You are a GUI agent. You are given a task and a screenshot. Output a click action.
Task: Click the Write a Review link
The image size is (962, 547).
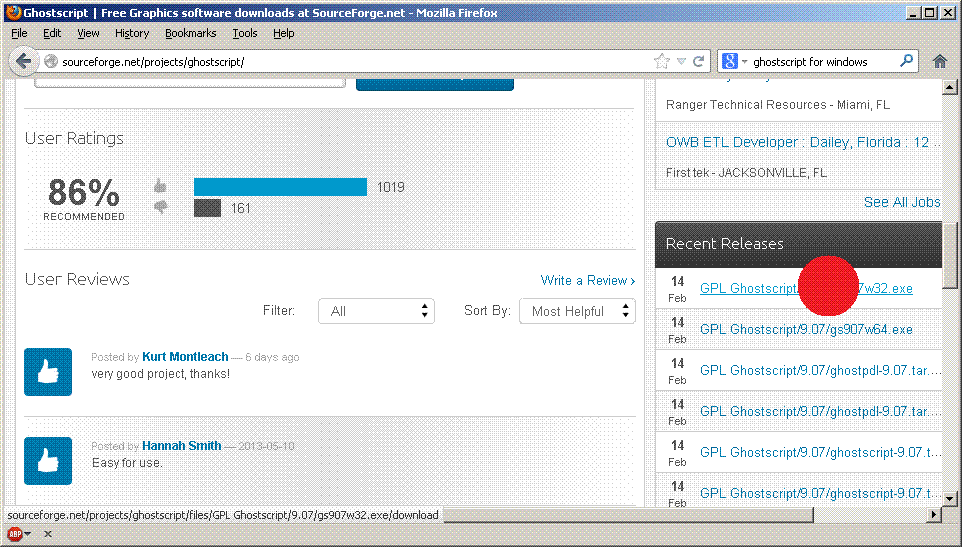pos(587,280)
